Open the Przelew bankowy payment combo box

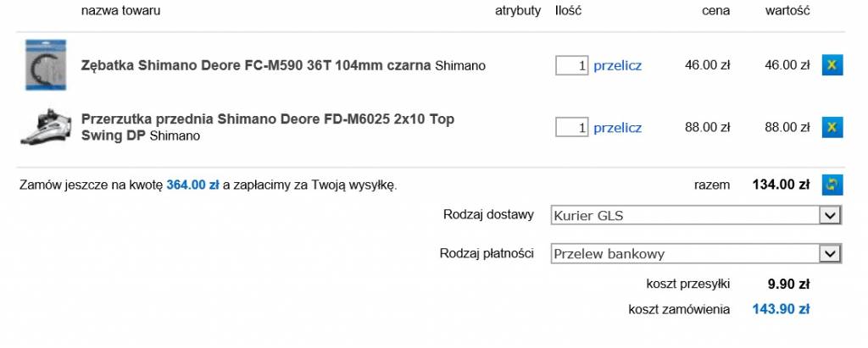point(696,253)
